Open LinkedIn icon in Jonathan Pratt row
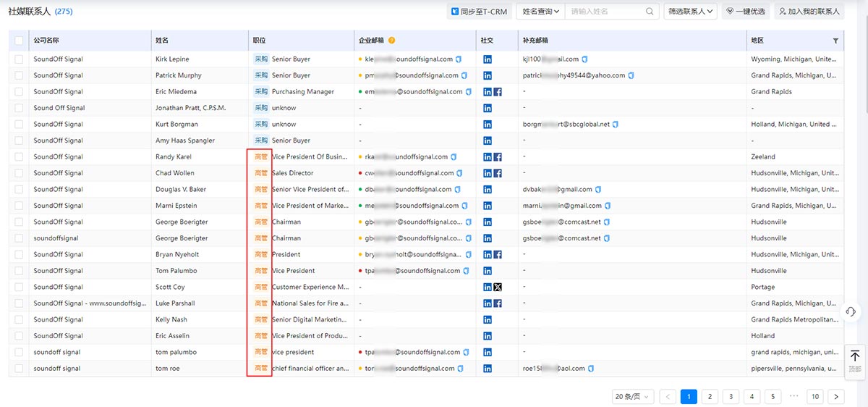 [488, 108]
